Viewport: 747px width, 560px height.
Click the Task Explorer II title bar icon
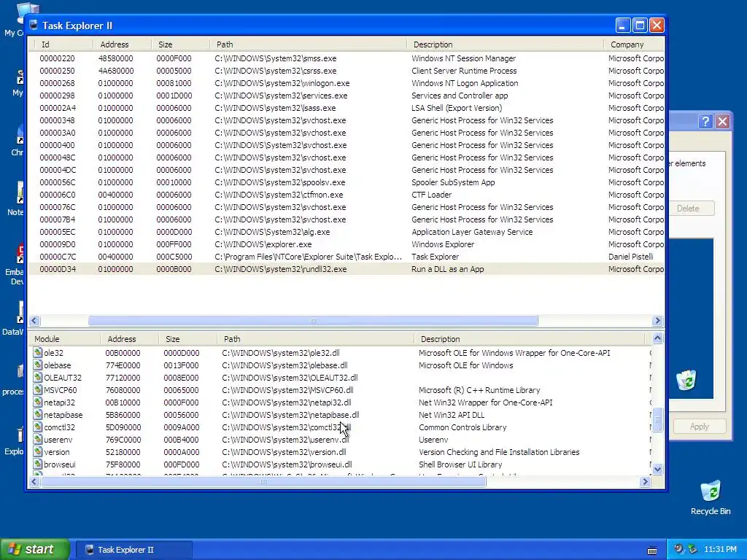(x=34, y=26)
